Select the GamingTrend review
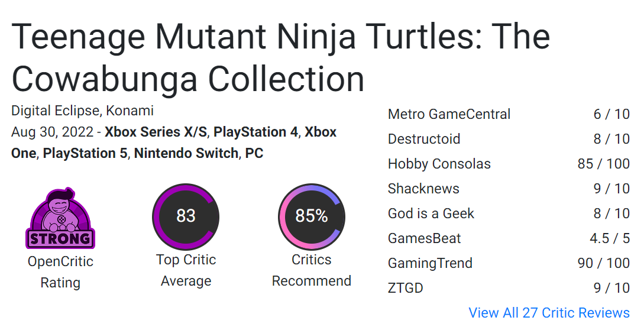The height and width of the screenshot is (330, 644). [x=430, y=263]
